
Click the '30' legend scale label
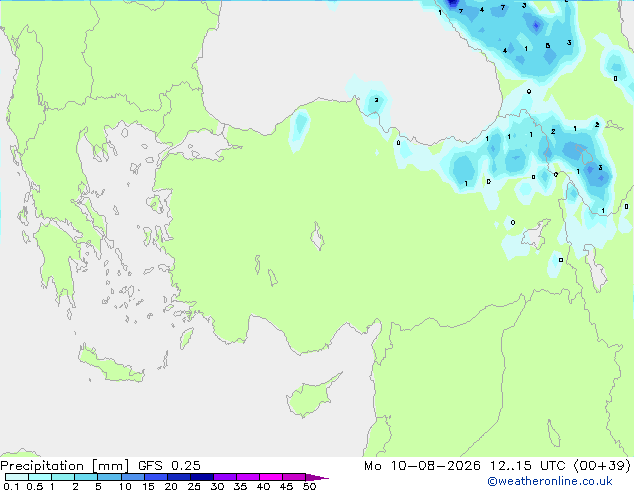click(x=217, y=486)
